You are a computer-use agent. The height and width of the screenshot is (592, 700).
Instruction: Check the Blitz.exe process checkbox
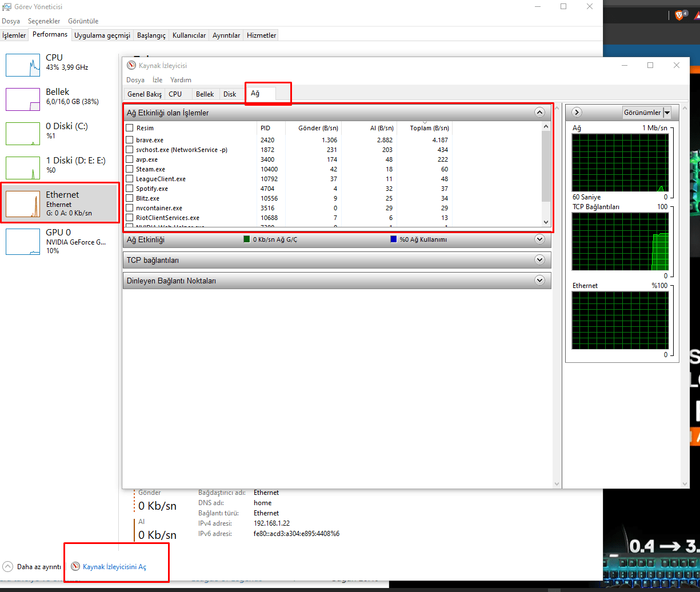[x=130, y=198]
